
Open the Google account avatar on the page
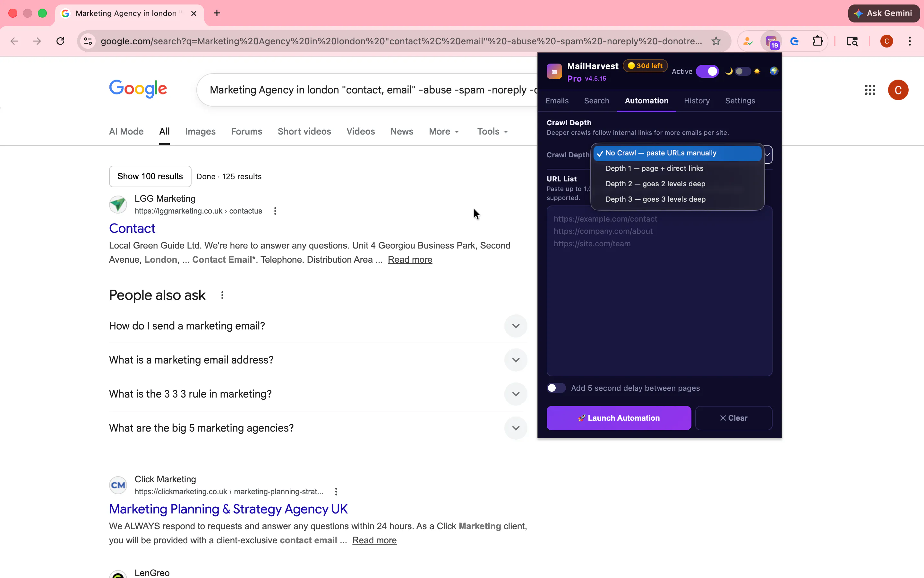[x=898, y=90]
